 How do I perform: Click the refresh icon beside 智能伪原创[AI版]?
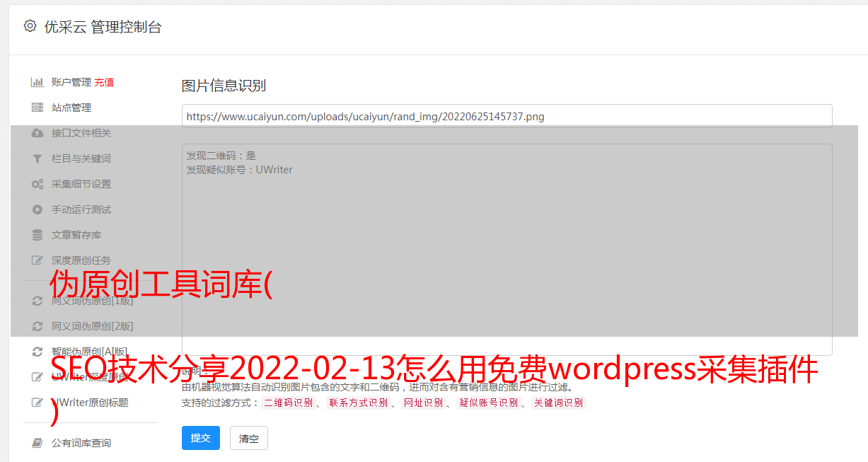[x=37, y=352]
